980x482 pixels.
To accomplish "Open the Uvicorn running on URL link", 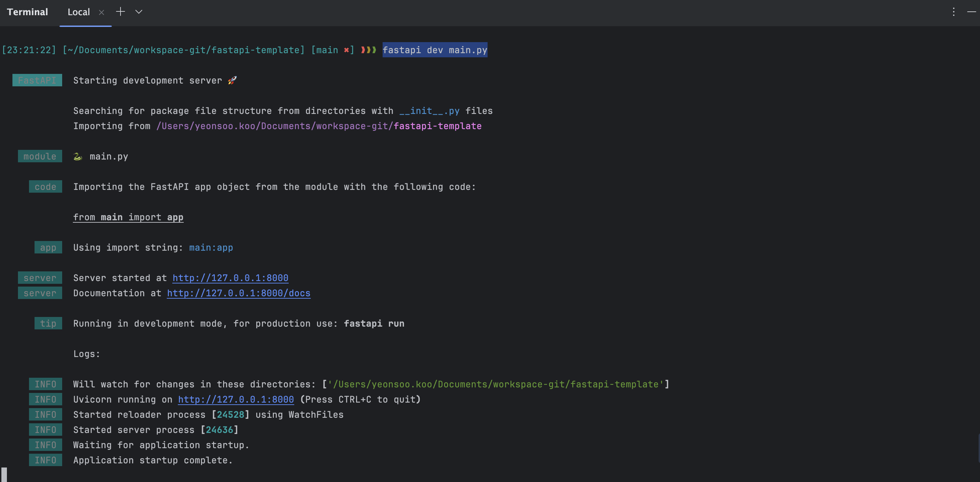I will 236,399.
